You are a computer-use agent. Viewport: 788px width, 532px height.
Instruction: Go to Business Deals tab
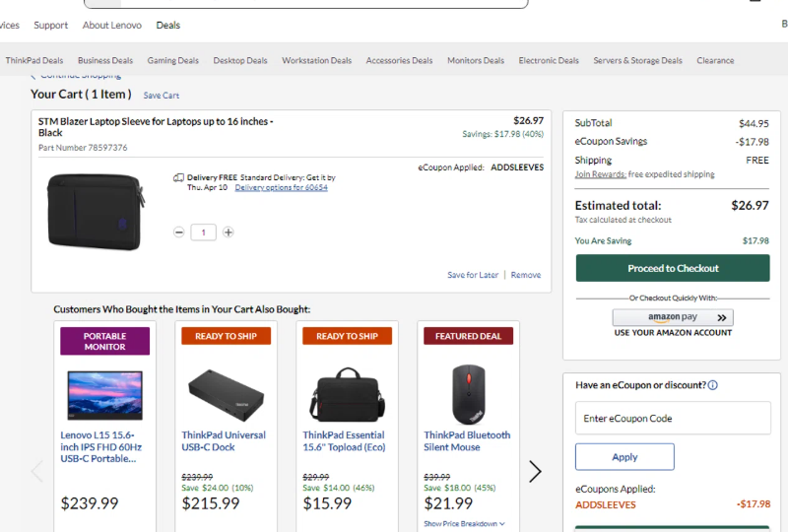tap(105, 60)
